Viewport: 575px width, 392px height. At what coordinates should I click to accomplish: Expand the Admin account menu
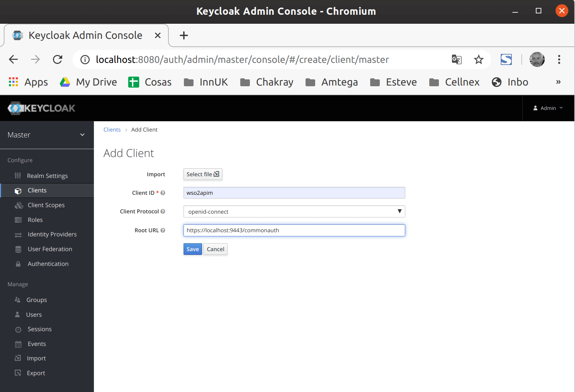pyautogui.click(x=548, y=108)
